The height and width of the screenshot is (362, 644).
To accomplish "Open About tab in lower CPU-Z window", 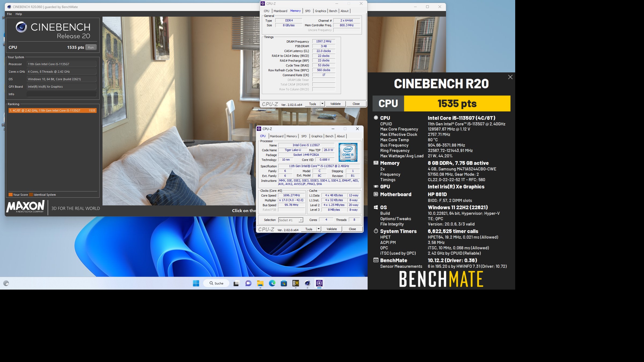I will click(x=341, y=136).
